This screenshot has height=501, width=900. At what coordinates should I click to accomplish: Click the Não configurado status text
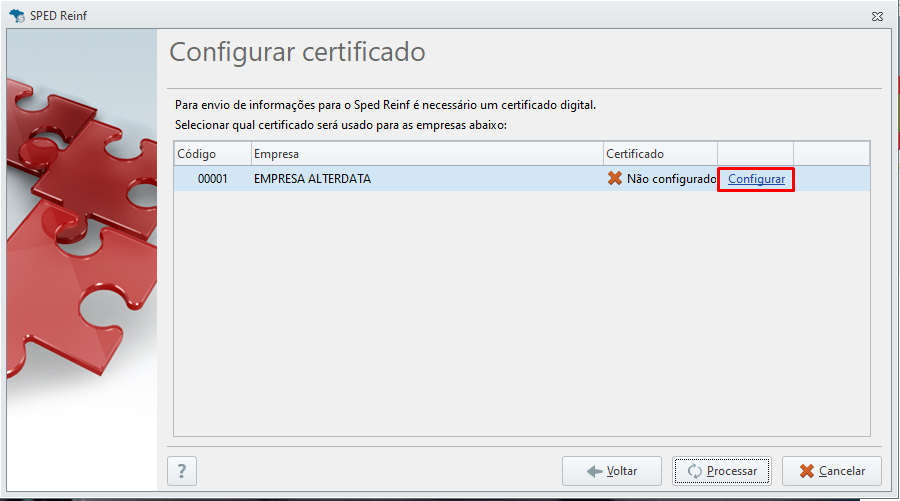[672, 179]
